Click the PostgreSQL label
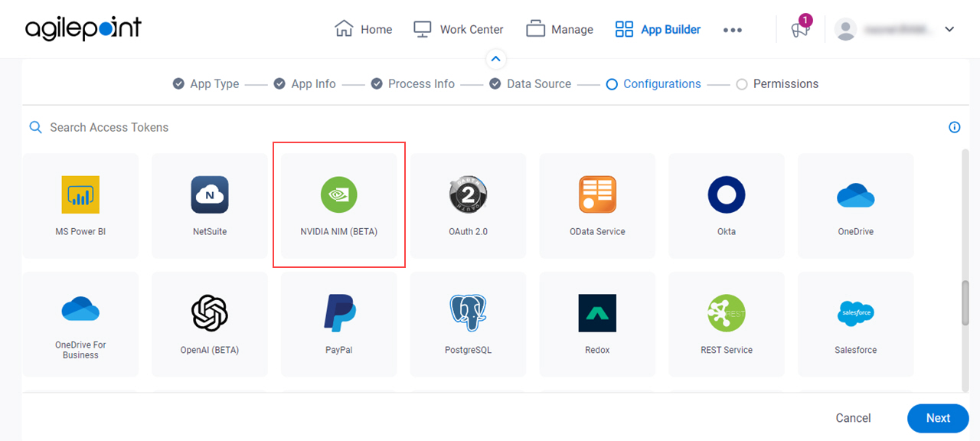980x441 pixels. pos(469,351)
